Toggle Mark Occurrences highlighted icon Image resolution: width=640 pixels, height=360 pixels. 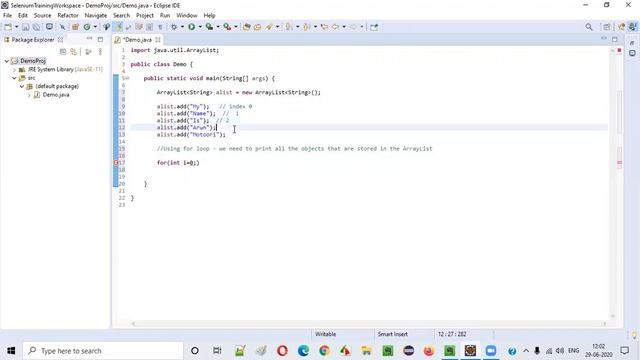click(118, 27)
